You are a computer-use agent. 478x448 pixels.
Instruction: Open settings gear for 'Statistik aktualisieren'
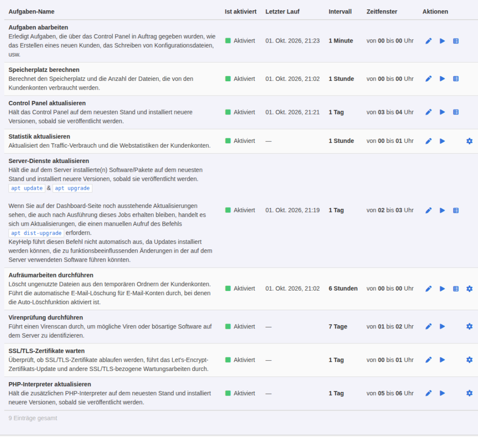pyautogui.click(x=470, y=141)
